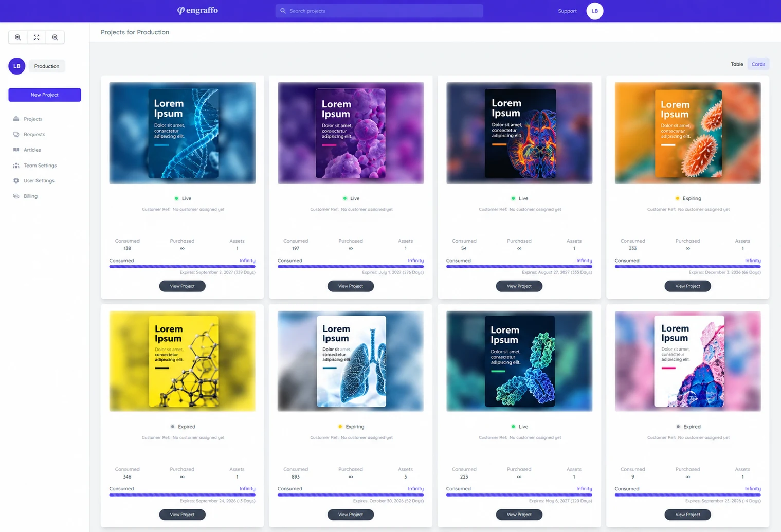Open the LB user avatar in header
The width and height of the screenshot is (781, 532).
click(594, 11)
